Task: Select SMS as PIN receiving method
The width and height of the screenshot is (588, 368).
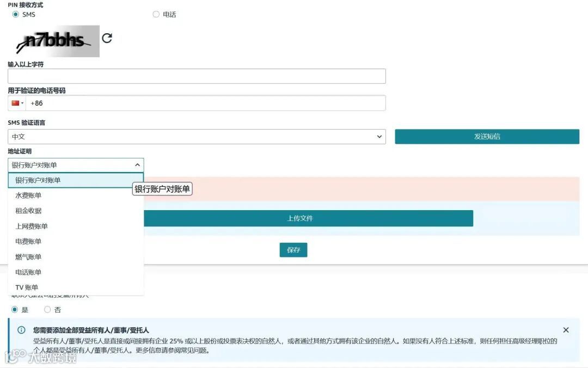Action: [15, 14]
